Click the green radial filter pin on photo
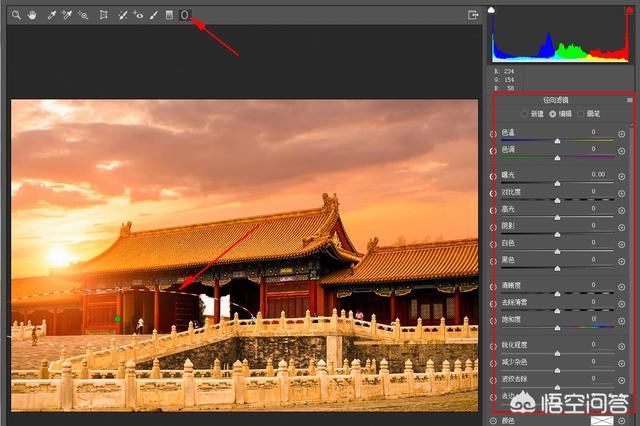 [118, 319]
